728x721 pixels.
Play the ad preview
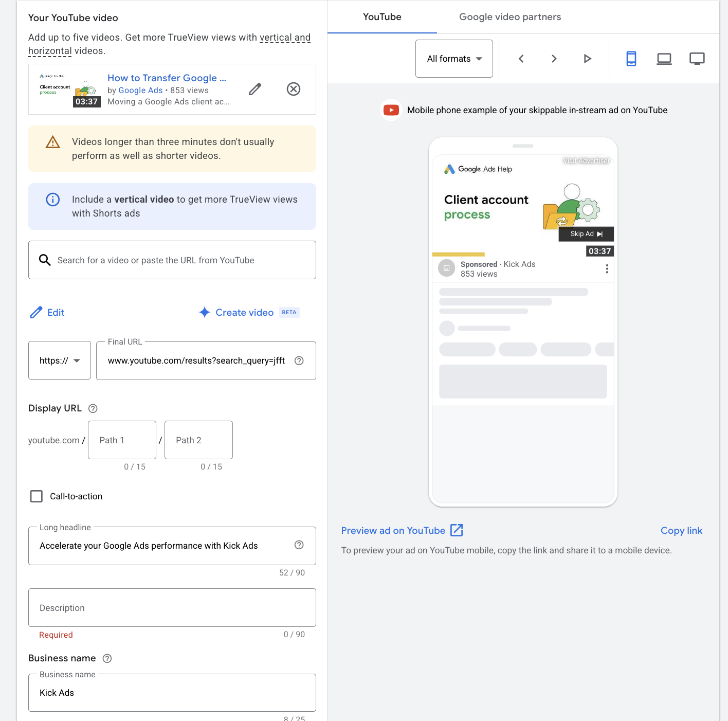587,59
